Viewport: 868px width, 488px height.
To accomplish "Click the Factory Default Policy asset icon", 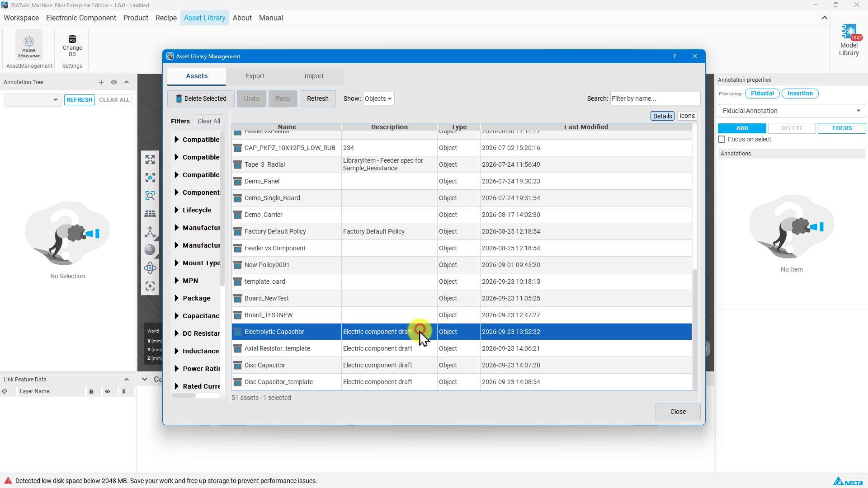I will (237, 232).
